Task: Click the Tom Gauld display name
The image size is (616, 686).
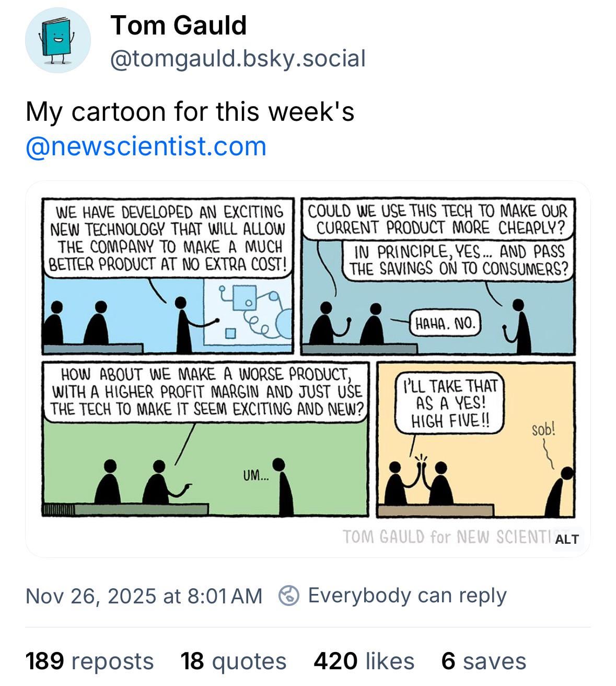Action: click(x=178, y=25)
